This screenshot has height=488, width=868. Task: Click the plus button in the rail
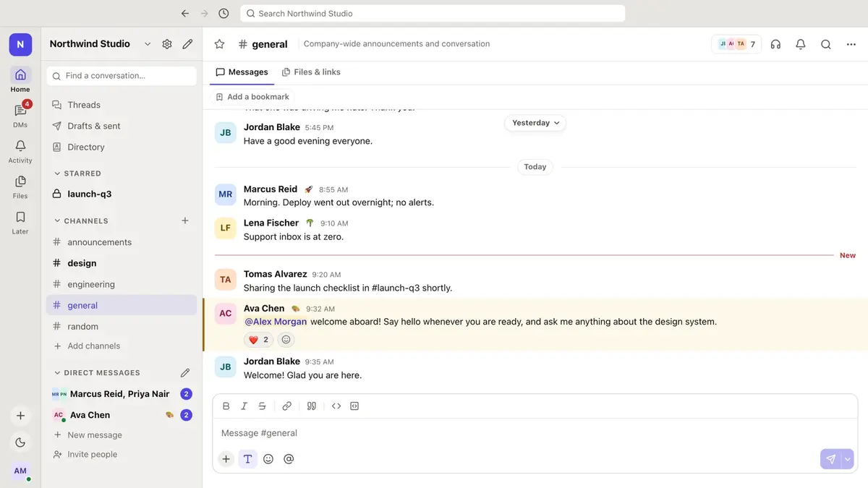point(20,416)
